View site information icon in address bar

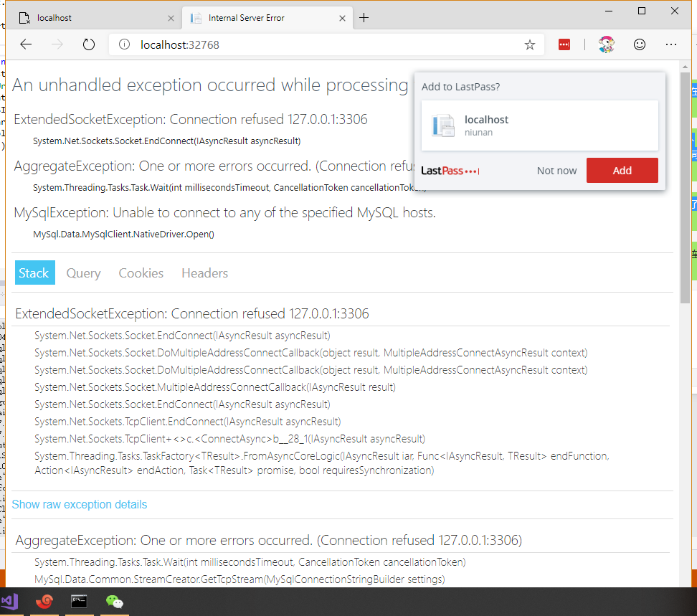coord(125,44)
